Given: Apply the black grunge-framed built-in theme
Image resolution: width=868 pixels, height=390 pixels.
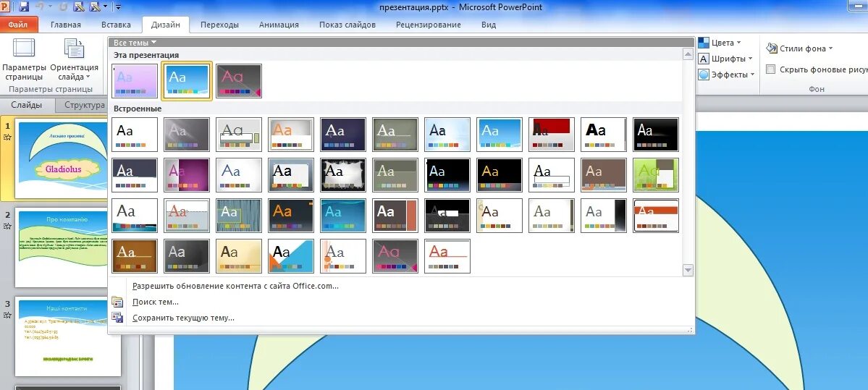Looking at the screenshot, I should 343,175.
